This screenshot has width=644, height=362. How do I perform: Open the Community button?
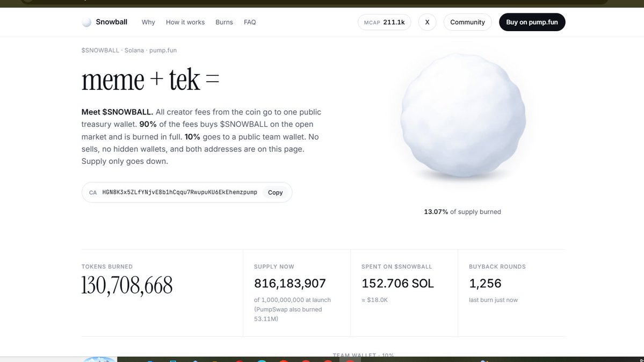pos(467,22)
